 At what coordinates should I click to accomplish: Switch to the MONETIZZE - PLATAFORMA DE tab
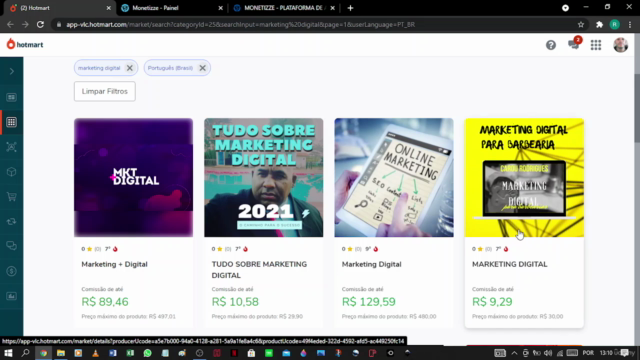(x=284, y=8)
